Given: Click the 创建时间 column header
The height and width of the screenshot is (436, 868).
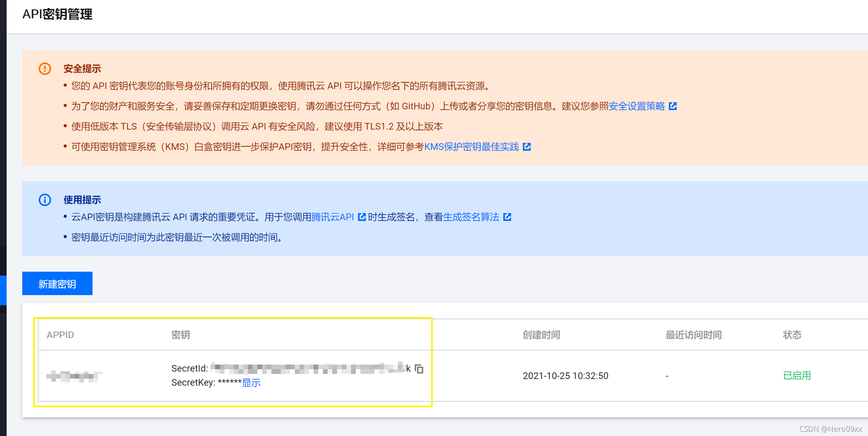Looking at the screenshot, I should (541, 335).
